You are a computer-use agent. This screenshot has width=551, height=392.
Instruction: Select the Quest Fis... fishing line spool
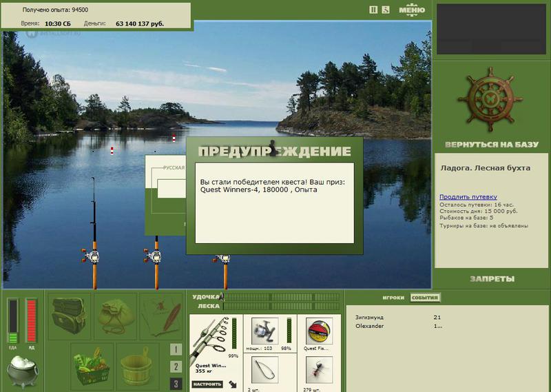pos(319,331)
